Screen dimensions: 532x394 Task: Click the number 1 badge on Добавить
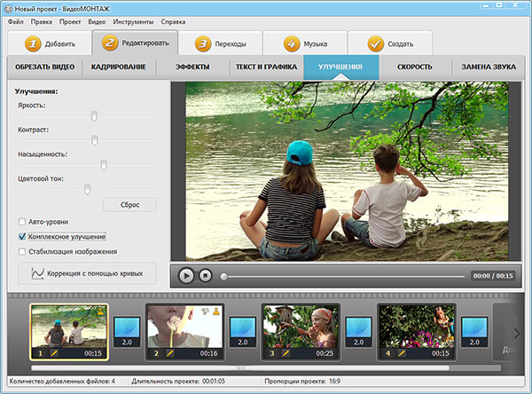tap(33, 44)
